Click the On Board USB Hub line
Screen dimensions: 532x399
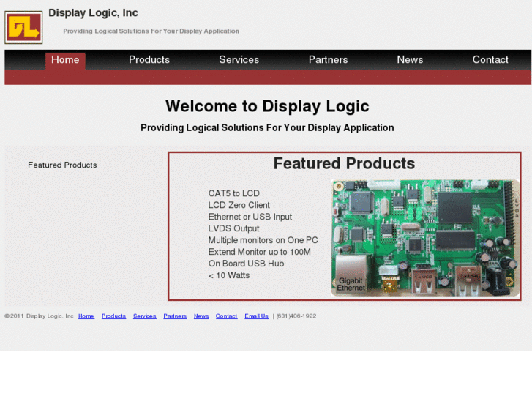(x=246, y=264)
